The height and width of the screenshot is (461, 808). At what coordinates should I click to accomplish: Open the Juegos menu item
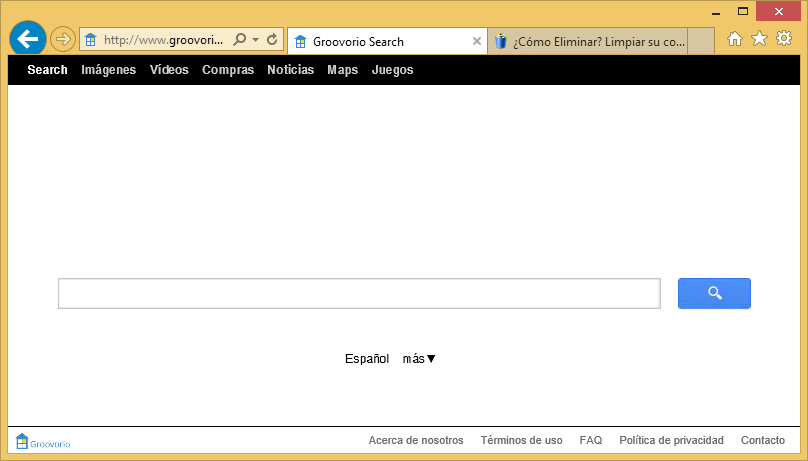pos(393,70)
